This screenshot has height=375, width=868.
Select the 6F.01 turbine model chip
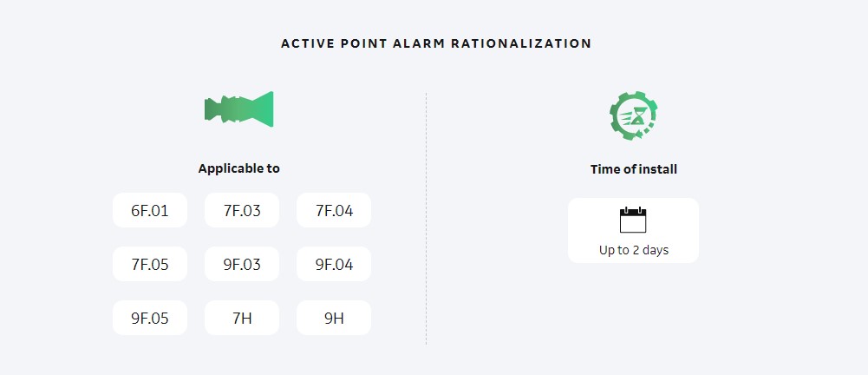(x=149, y=210)
